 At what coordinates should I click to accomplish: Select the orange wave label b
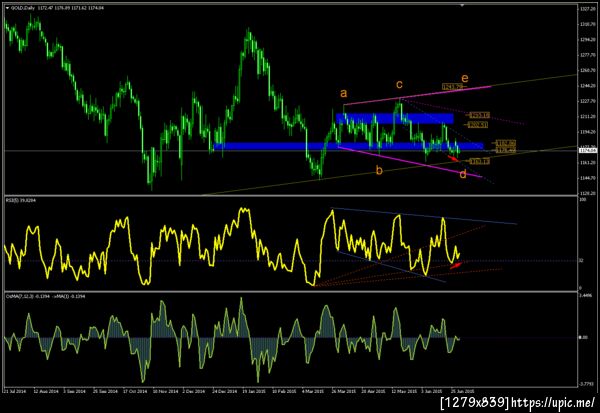tap(379, 170)
